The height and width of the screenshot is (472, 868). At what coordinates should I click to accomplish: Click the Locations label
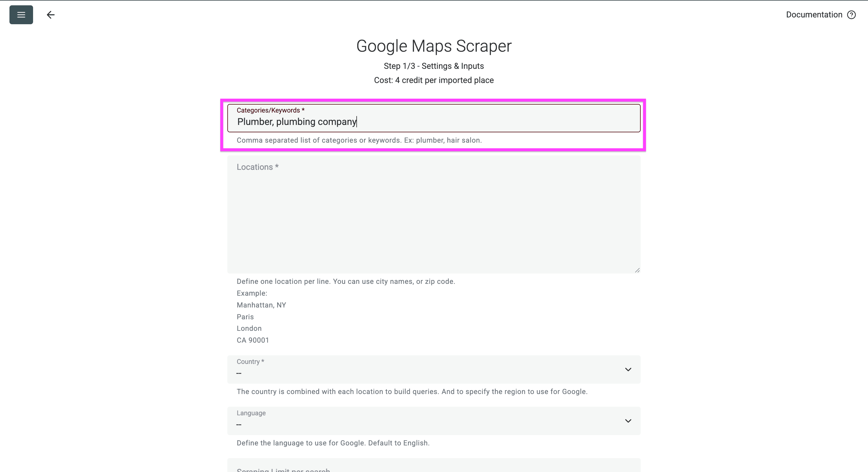(x=257, y=167)
